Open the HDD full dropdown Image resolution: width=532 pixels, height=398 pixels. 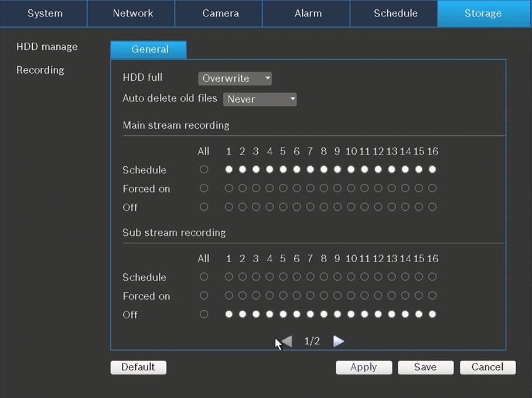pos(235,78)
